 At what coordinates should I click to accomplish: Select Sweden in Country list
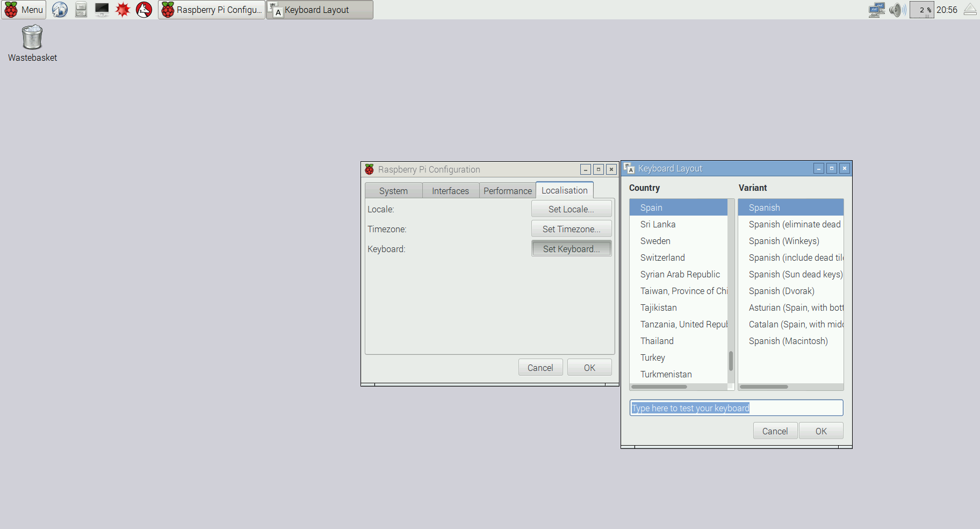click(678, 241)
